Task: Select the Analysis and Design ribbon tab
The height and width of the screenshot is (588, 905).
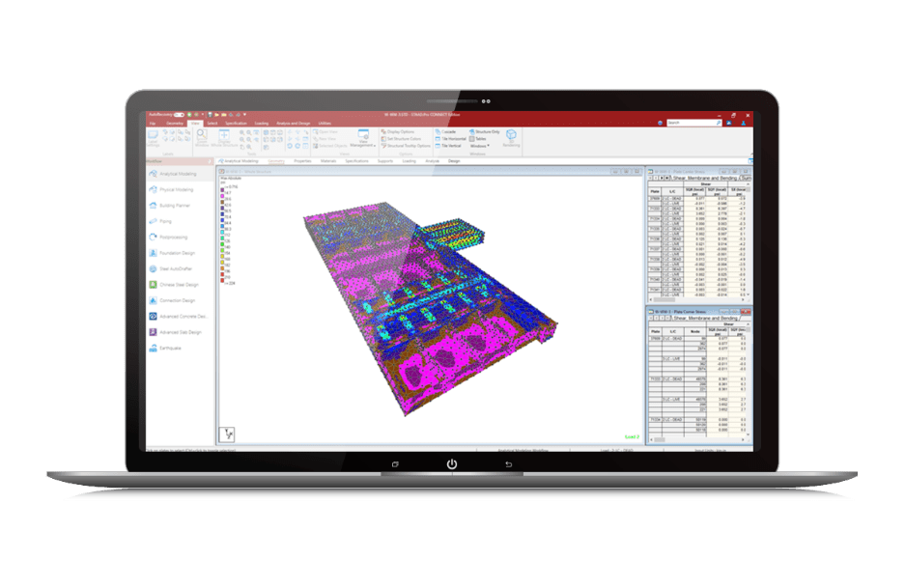Action: point(294,124)
